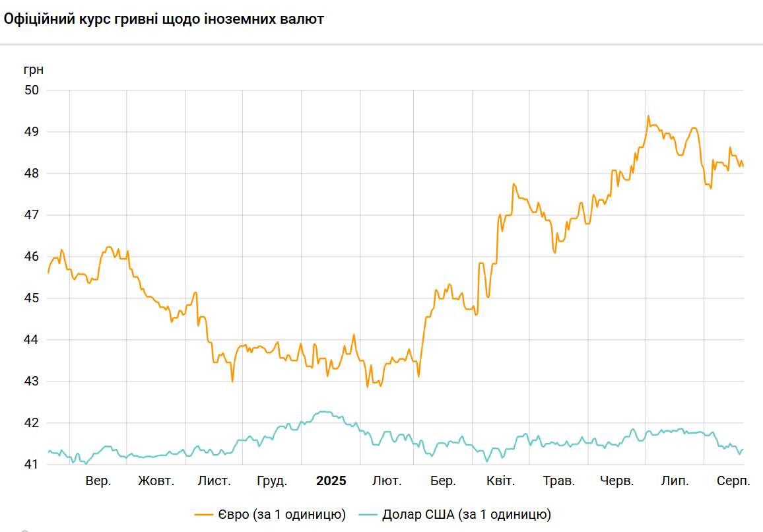Click the Серп. month axis label
This screenshot has width=763, height=532.
[733, 481]
